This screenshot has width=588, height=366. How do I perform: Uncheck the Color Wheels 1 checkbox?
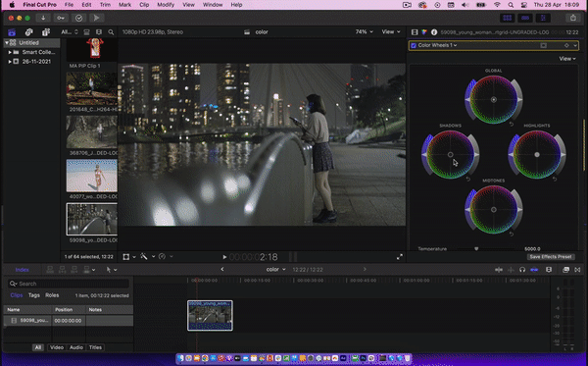[x=414, y=45]
